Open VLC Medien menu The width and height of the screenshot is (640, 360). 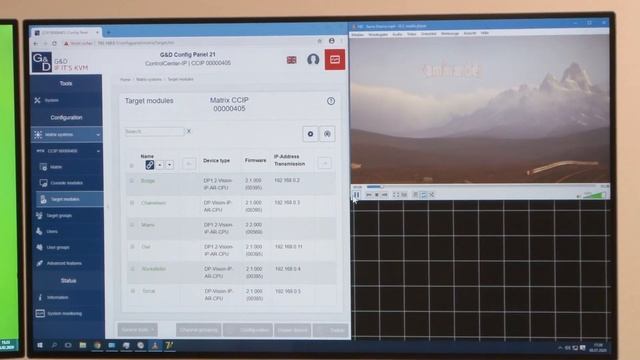358,34
